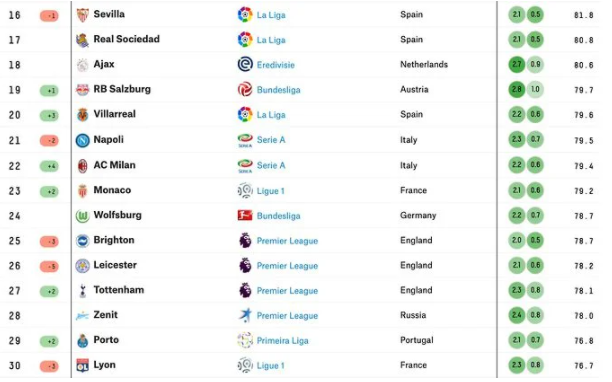The image size is (612, 382).
Task: Click Tottenham's Premier League logo icon
Action: tap(245, 291)
